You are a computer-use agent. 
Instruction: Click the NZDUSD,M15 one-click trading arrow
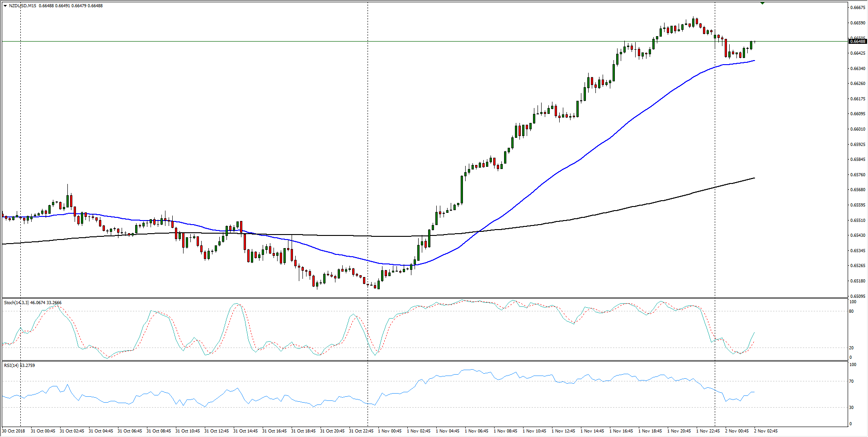[5, 6]
